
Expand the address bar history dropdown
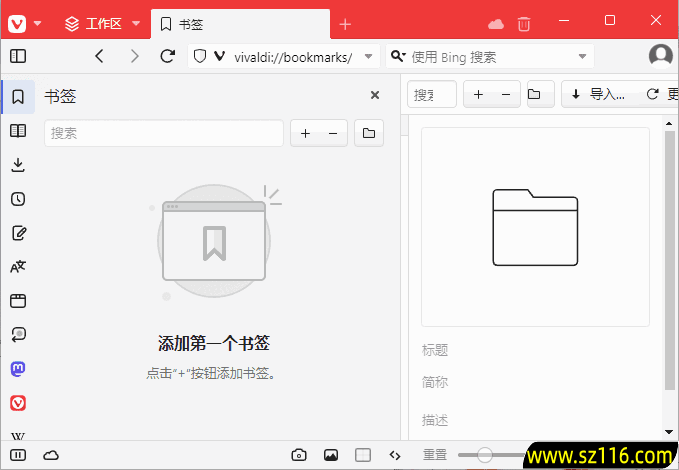369,57
